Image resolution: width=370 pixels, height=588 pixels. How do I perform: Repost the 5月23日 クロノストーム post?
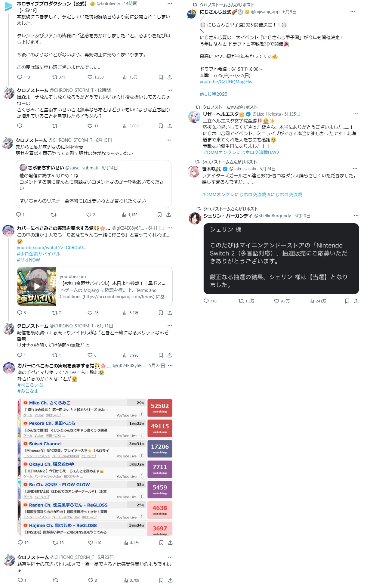55,580
